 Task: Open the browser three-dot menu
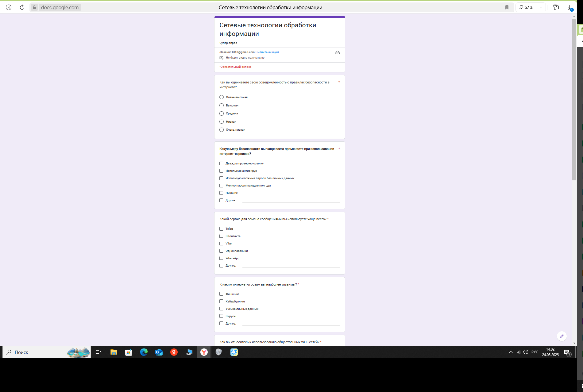[x=541, y=7]
